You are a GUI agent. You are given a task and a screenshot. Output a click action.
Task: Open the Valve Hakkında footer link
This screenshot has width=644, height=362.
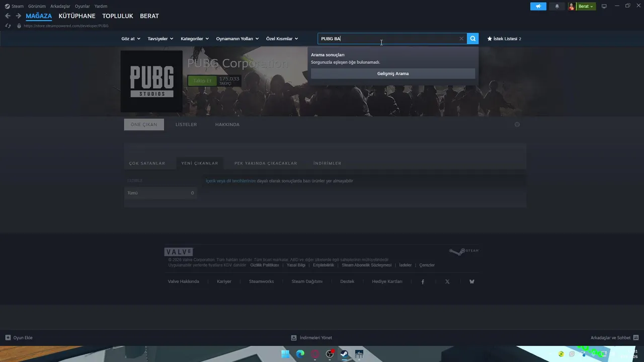[184, 282]
